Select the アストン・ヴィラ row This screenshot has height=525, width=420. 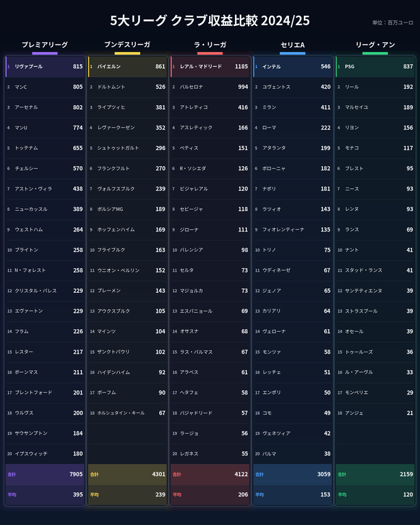click(x=45, y=189)
